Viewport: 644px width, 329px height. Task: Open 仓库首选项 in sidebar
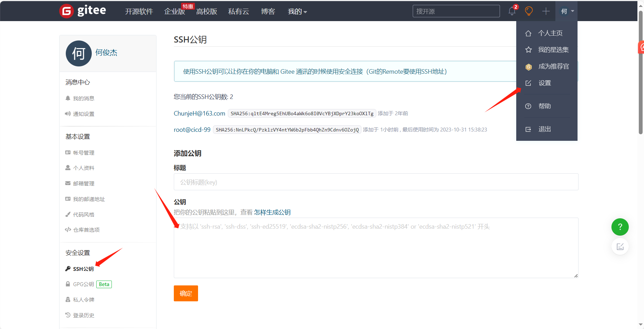[86, 230]
